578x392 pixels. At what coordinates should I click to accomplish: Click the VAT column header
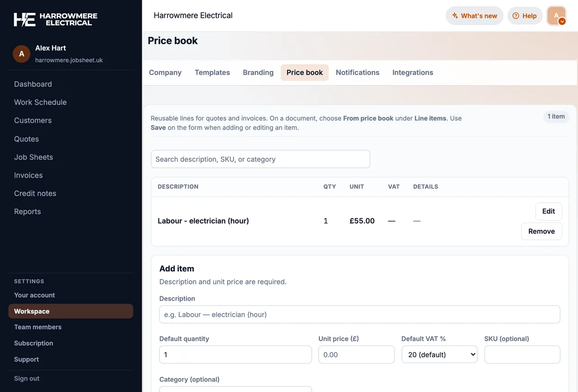click(394, 187)
